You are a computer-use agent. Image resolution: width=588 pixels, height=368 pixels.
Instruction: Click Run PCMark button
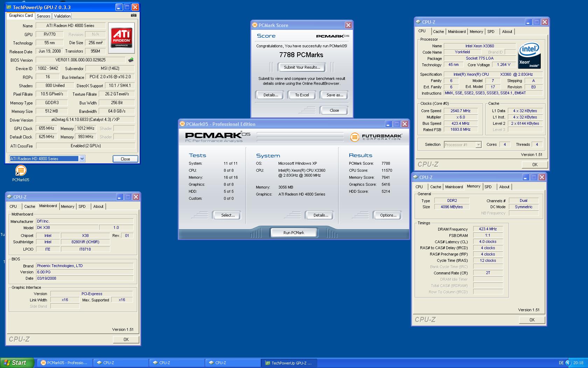294,233
